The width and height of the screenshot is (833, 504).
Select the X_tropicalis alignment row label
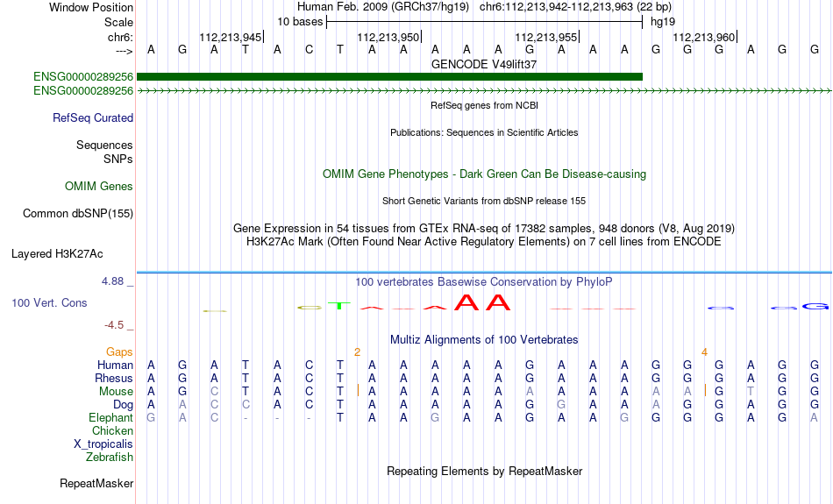(103, 444)
